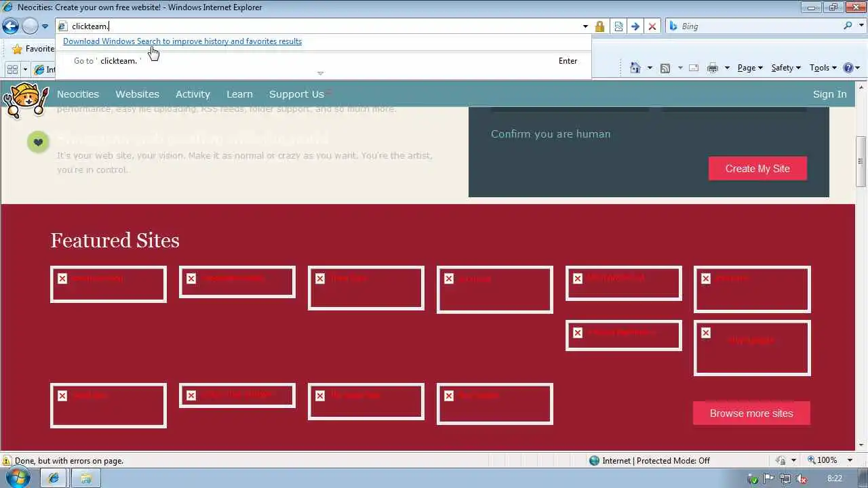Viewport: 868px width, 488px height.
Task: Open the Learn nav link
Action: 239,94
